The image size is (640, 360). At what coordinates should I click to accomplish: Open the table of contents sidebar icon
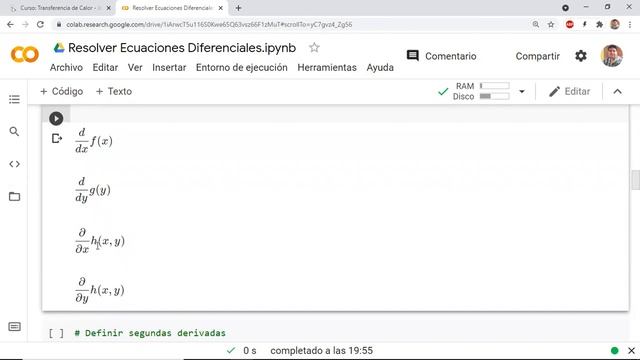tap(14, 99)
